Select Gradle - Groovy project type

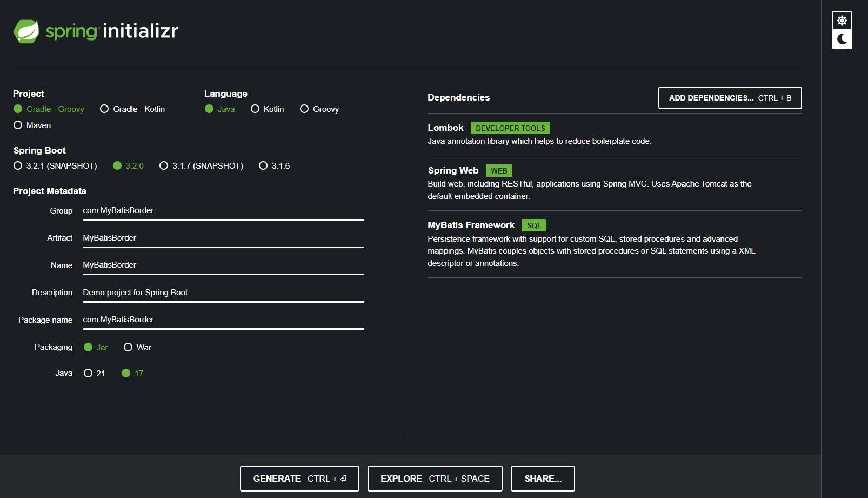[49, 109]
